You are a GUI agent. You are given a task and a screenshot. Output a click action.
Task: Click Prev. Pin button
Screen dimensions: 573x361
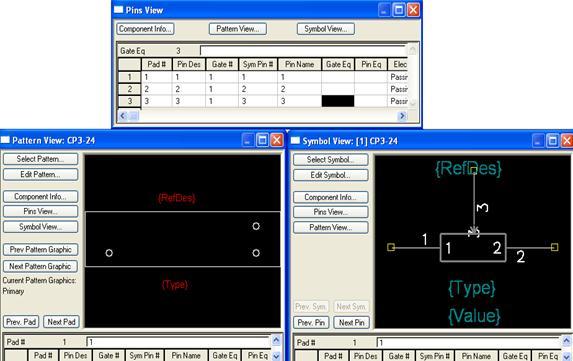pos(311,323)
